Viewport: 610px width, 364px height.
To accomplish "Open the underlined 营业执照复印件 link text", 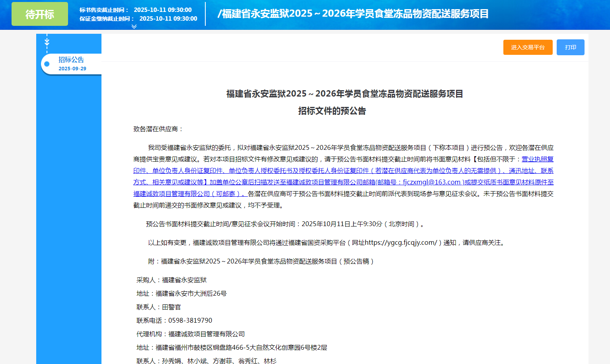I will [x=538, y=159].
